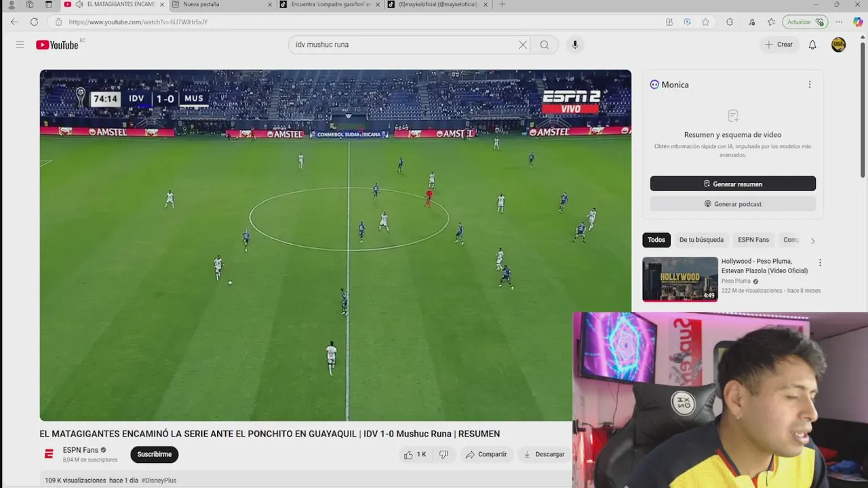The width and height of the screenshot is (868, 488).
Task: Switch to the EL MATAGIGANTES YouTube tab
Action: tap(115, 5)
